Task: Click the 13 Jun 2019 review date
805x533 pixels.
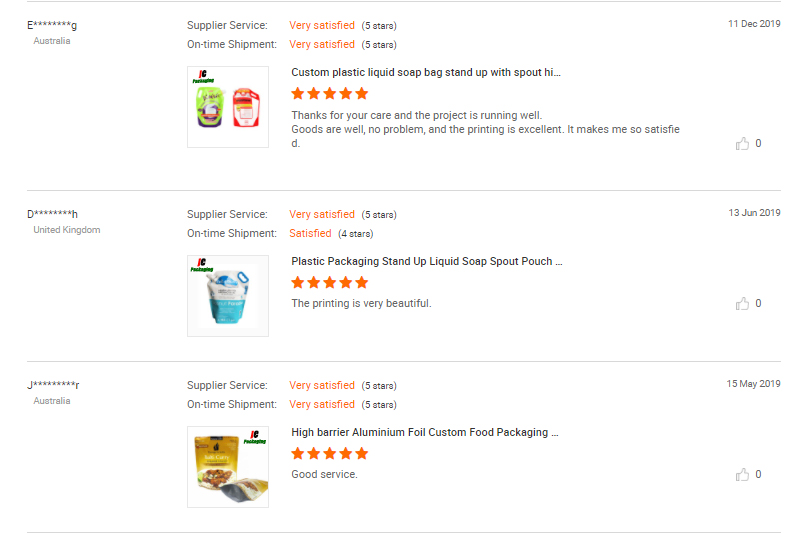Action: point(754,213)
